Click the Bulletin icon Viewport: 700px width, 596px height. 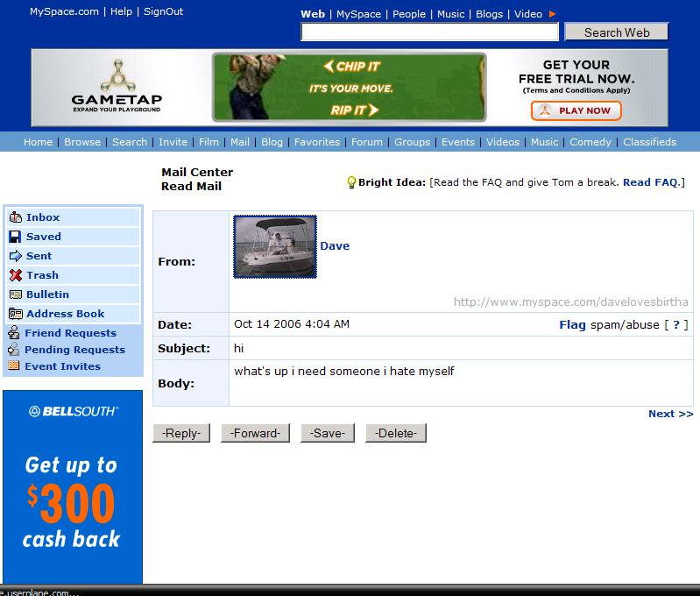click(15, 294)
